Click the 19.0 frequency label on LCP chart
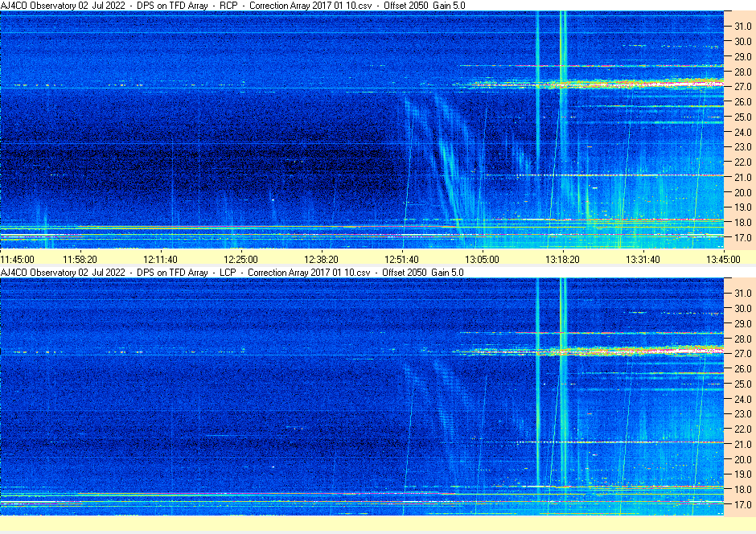Viewport: 756px width, 534px height. [x=743, y=474]
